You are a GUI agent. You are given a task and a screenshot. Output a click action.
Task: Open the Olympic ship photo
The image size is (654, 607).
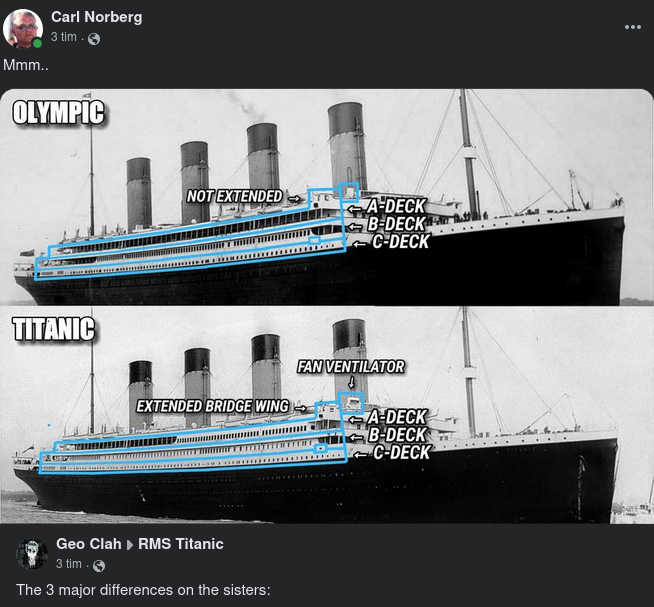pyautogui.click(x=327, y=197)
